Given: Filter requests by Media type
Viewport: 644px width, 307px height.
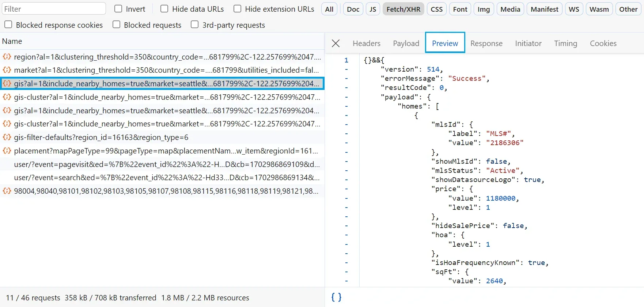Looking at the screenshot, I should pyautogui.click(x=511, y=9).
